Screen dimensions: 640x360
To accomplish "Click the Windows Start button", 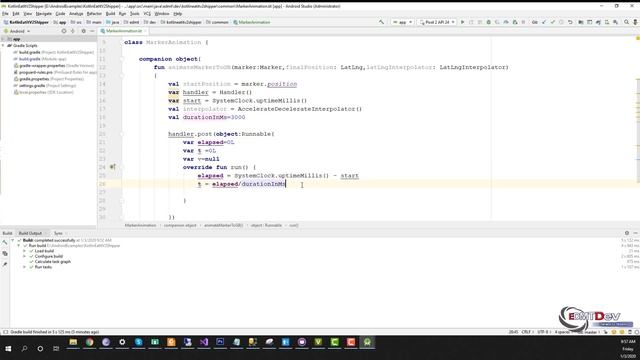I will coord(8,349).
